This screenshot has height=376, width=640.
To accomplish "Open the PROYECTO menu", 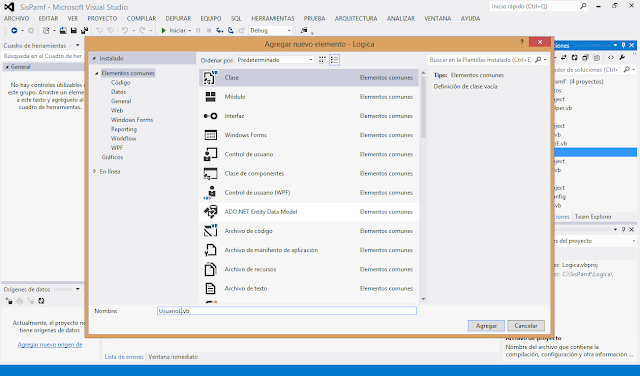I will [x=102, y=18].
